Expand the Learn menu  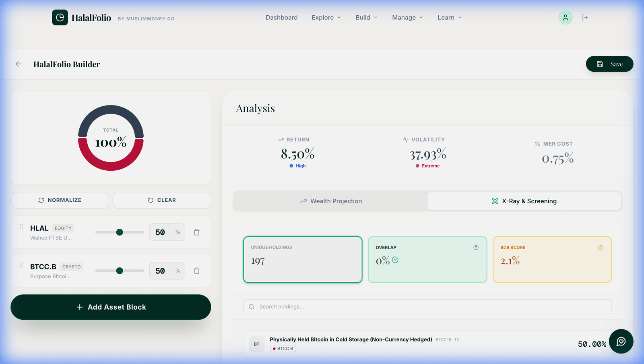click(x=450, y=17)
